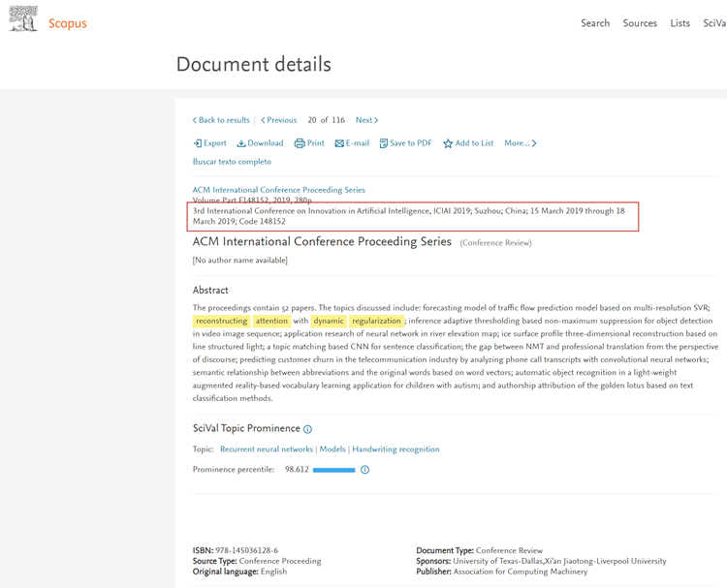Viewport: 727px width, 588px height.
Task: Select the highlighted word 'regularization'
Action: 376,321
